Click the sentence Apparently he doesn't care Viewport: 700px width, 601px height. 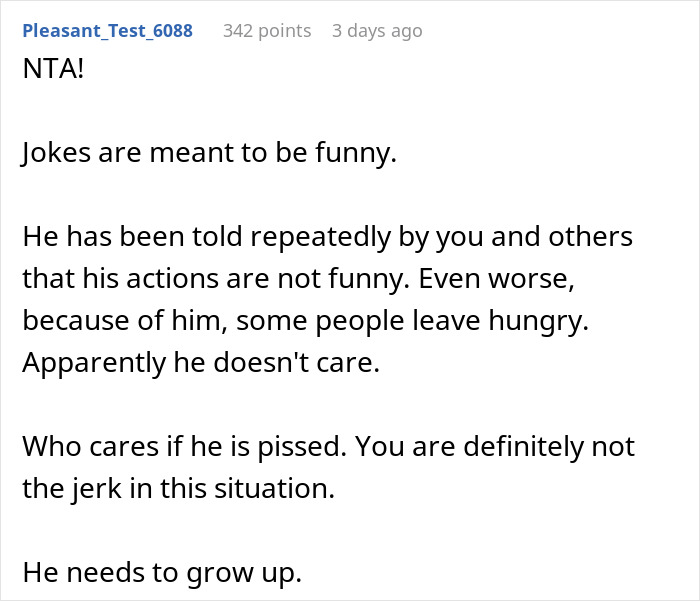[x=201, y=363]
